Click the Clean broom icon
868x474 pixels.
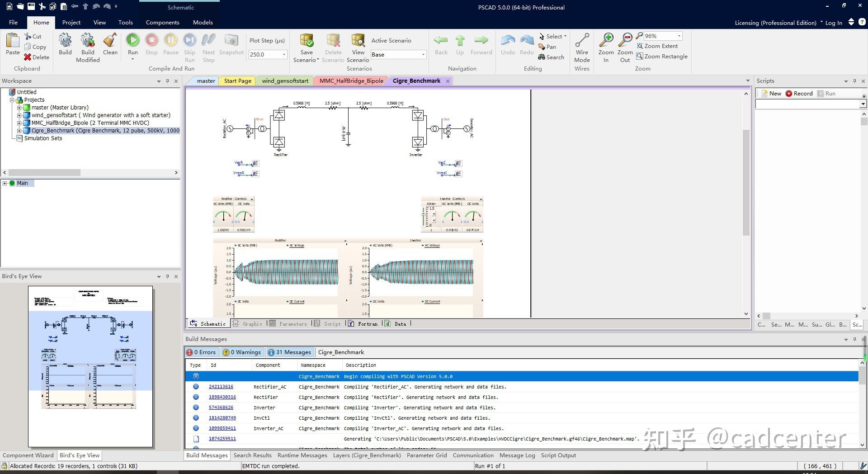click(x=110, y=41)
